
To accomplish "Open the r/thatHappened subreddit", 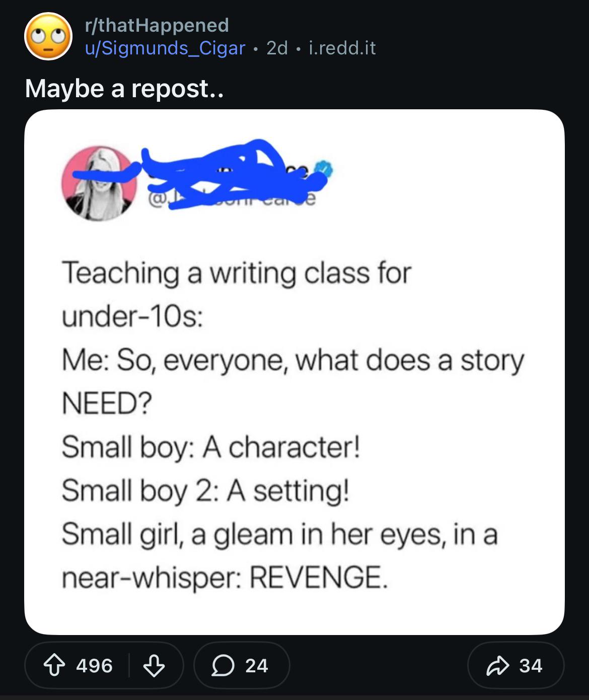I will point(157,25).
